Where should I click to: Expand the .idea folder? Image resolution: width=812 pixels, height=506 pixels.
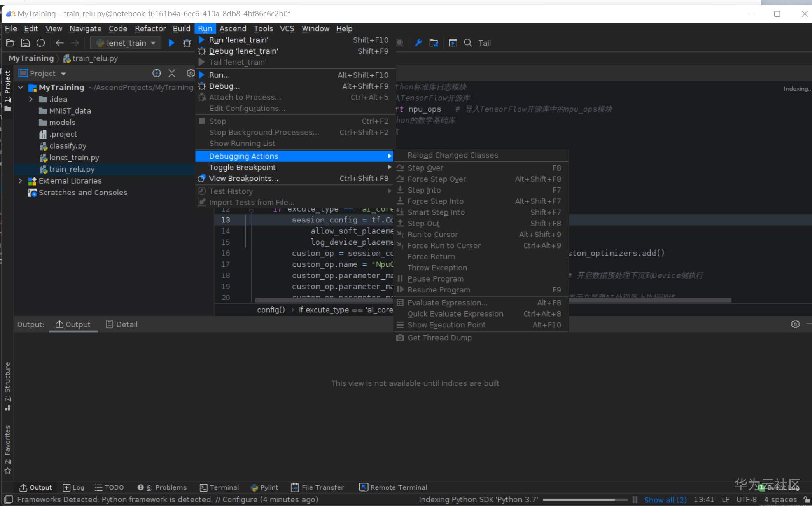pos(31,99)
